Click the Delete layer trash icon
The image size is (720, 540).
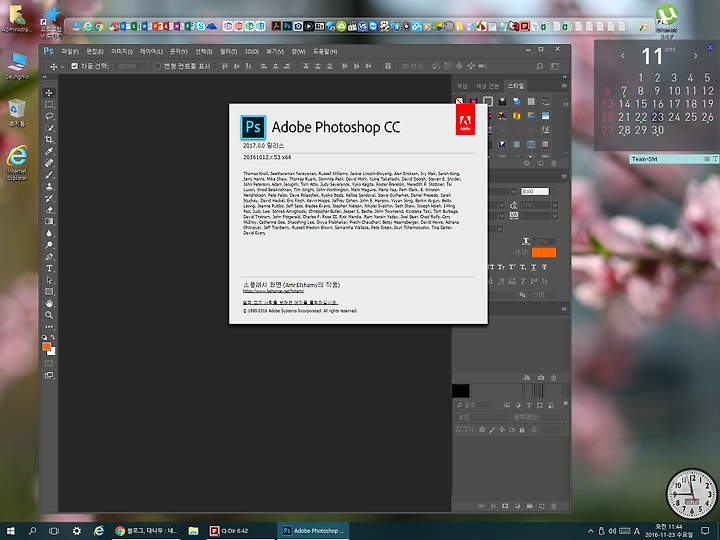click(553, 506)
